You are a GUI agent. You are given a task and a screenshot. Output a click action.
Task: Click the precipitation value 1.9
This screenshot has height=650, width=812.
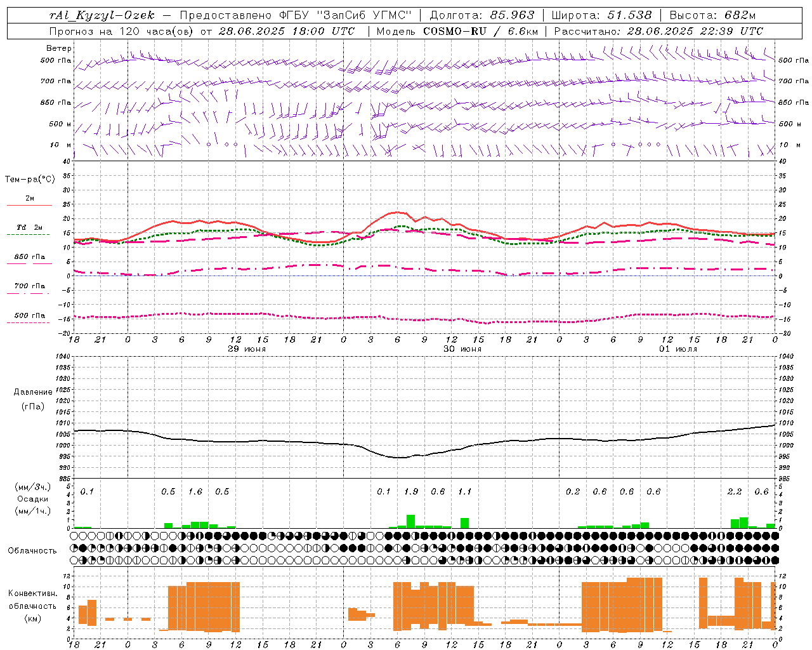click(x=411, y=492)
